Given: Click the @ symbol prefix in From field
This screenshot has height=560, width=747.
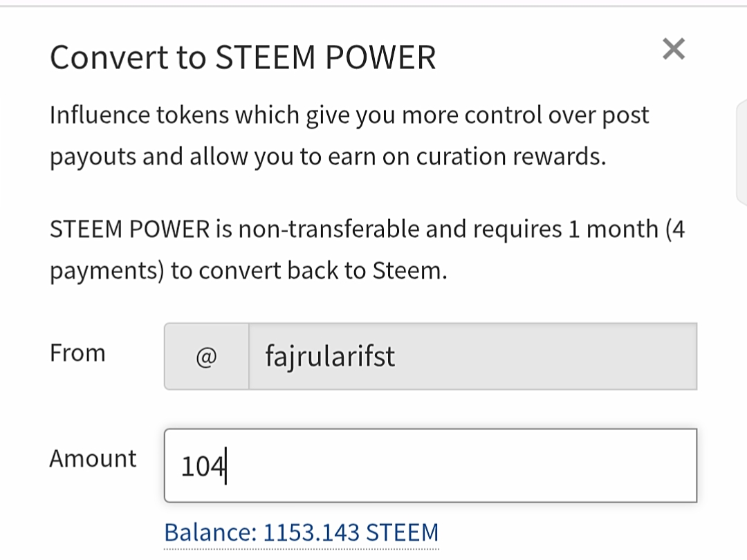Looking at the screenshot, I should click(x=206, y=356).
